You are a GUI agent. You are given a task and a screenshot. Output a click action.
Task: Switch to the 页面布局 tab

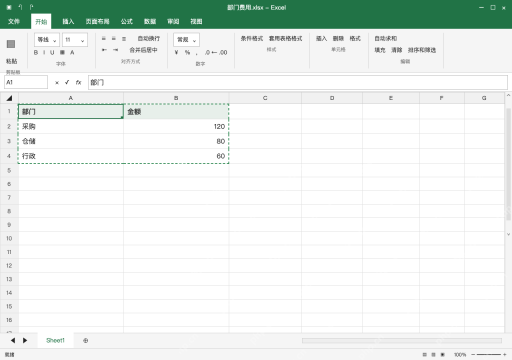click(x=97, y=21)
